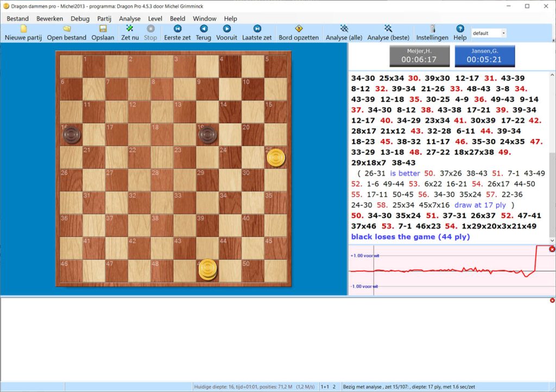Step back one move with Terug

tap(204, 33)
